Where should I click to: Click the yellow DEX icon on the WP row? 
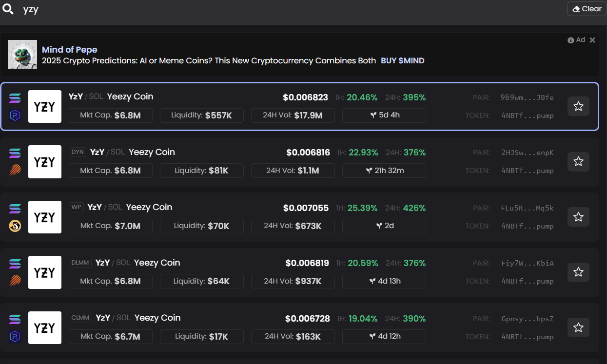pyautogui.click(x=15, y=226)
